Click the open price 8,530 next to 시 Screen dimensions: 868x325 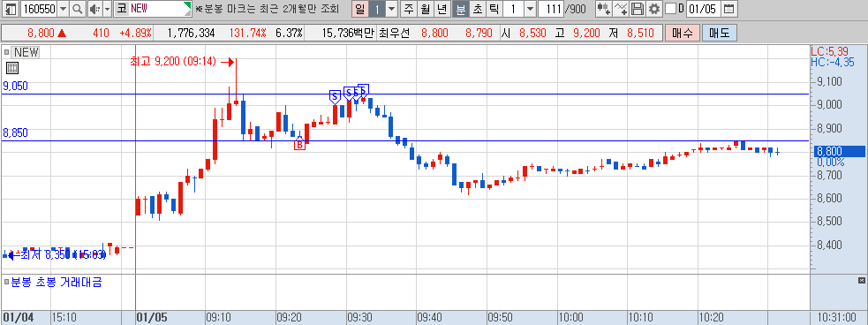pos(532,34)
